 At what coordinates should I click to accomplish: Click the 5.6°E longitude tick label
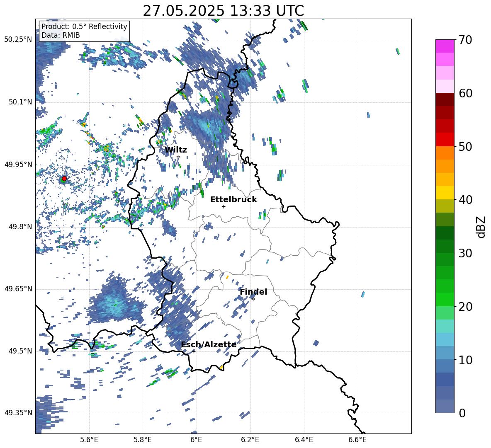(x=89, y=440)
